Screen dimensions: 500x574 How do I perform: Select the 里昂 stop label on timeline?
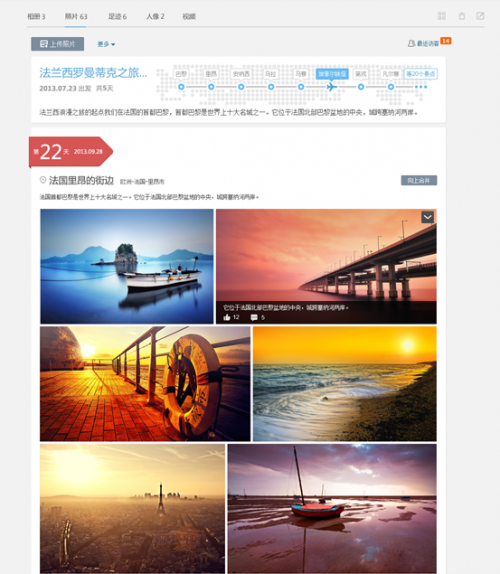[211, 74]
